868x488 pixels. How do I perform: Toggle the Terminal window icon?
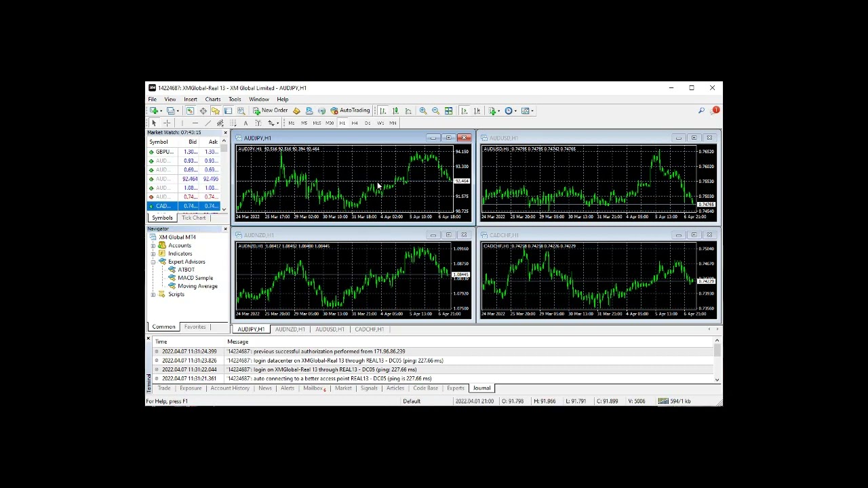(228, 110)
